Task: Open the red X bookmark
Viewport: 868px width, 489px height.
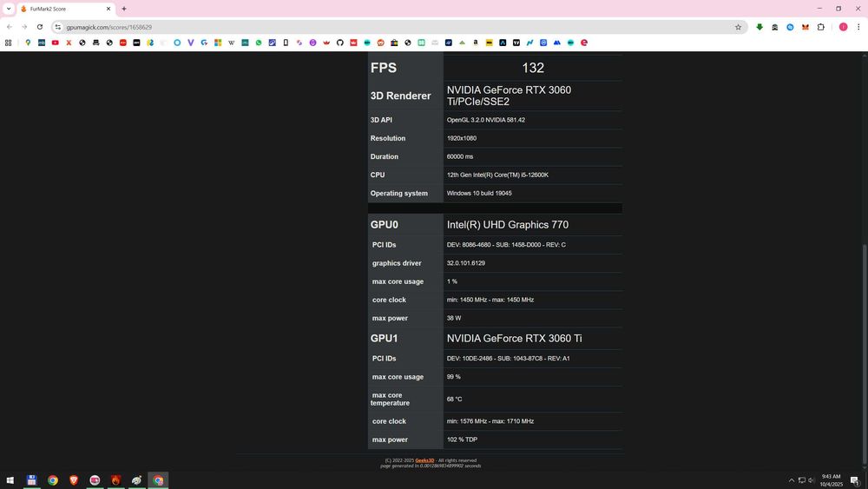Action: tap(69, 43)
